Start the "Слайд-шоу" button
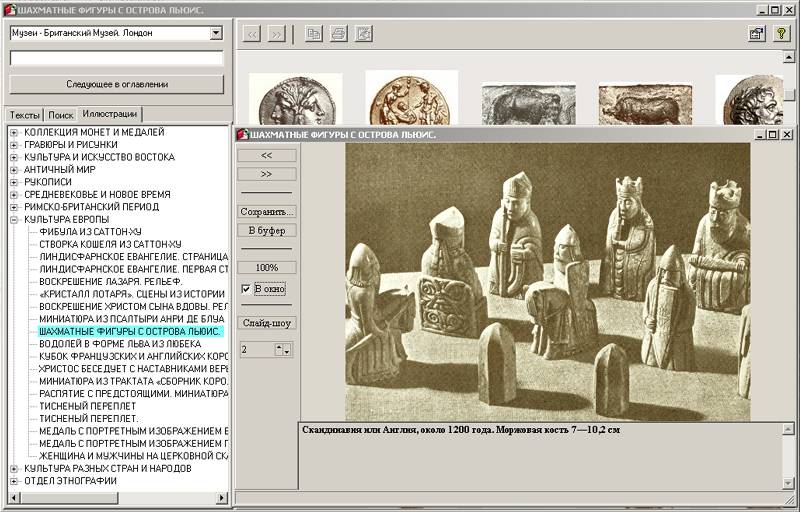 click(267, 323)
